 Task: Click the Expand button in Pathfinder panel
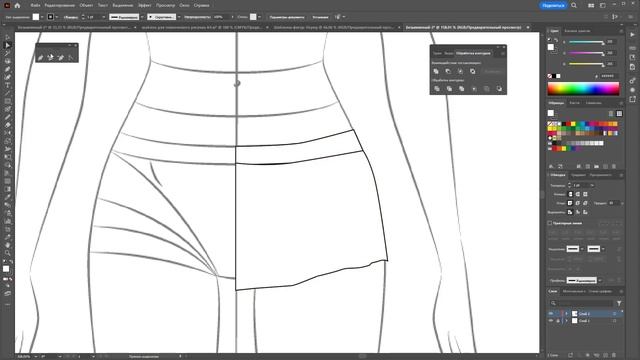(x=492, y=71)
